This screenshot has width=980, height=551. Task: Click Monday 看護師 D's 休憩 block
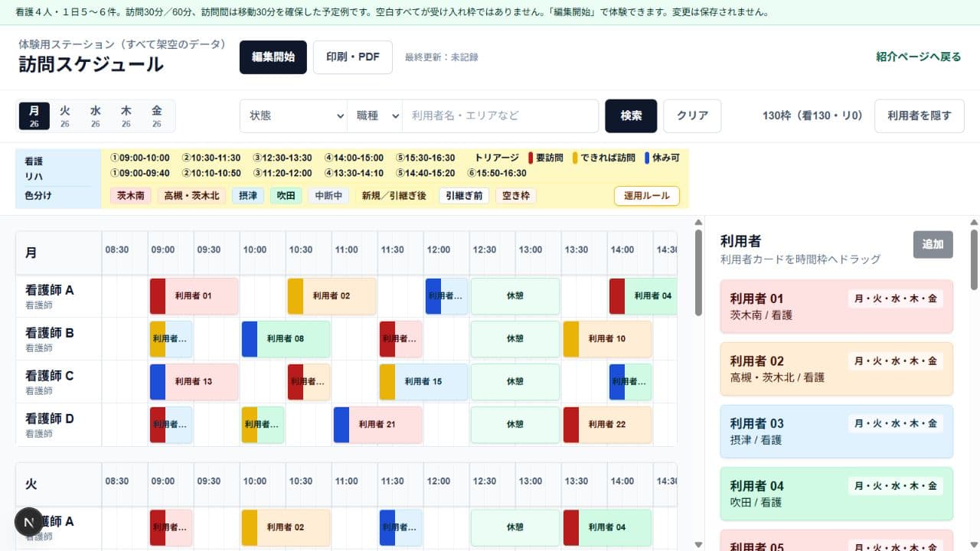(x=515, y=425)
